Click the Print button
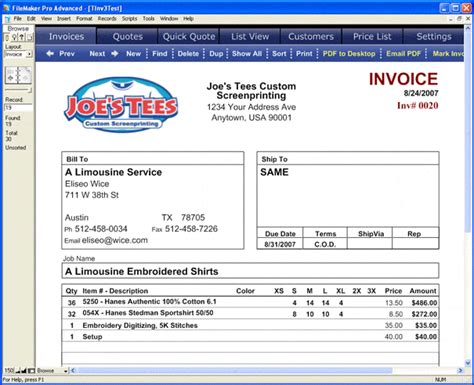 (304, 53)
